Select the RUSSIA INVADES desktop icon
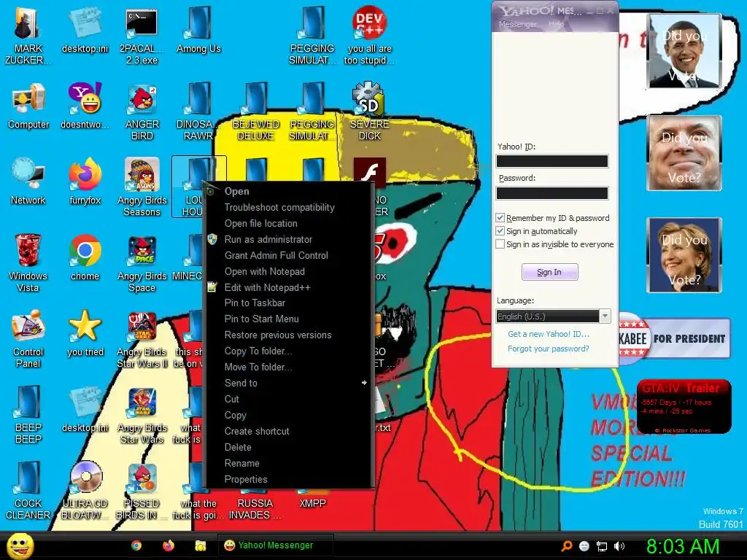The height and width of the screenshot is (560, 747). [x=255, y=510]
